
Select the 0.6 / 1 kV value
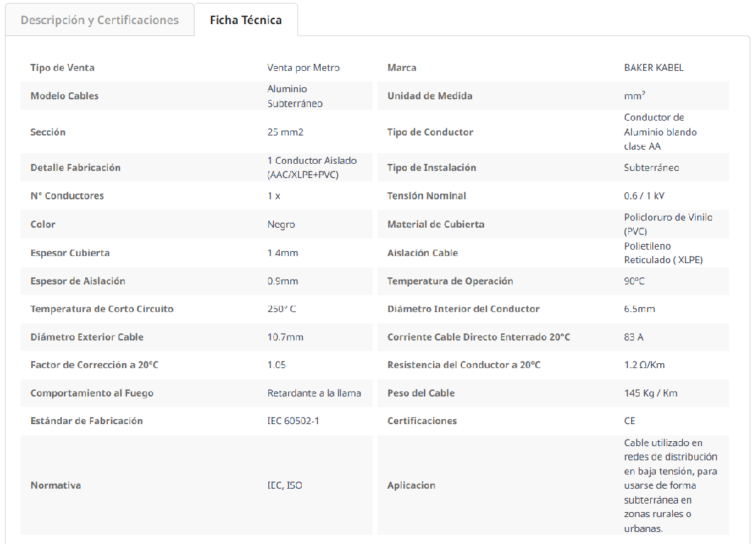coord(644,196)
